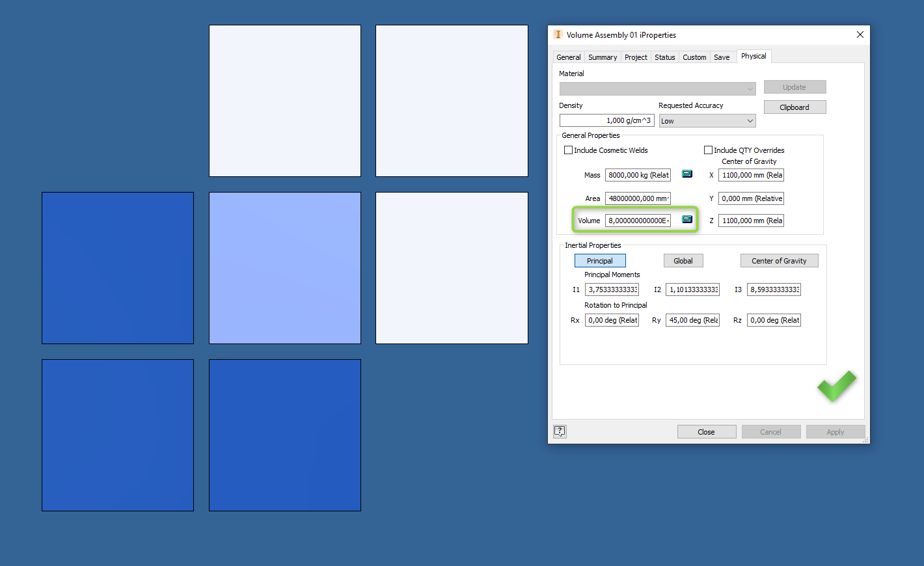924x566 pixels.
Task: Click the "General Properties" group label
Action: (x=591, y=135)
